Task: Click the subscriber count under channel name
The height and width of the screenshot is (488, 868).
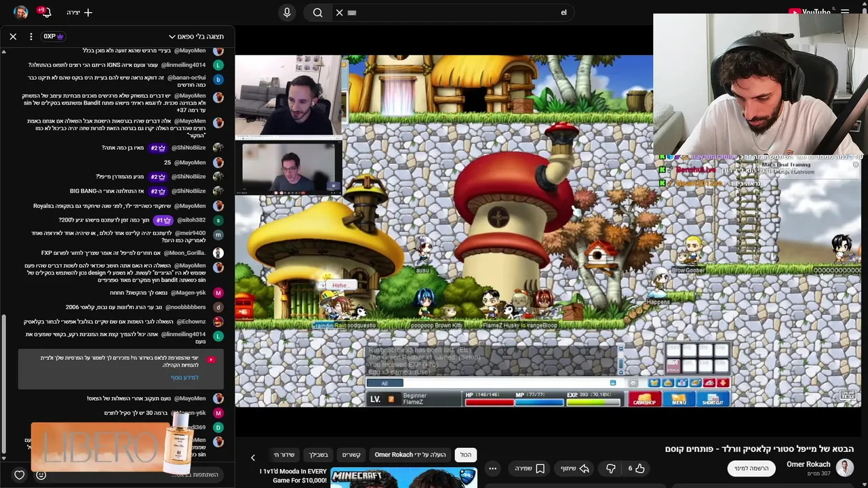Action: click(x=817, y=474)
